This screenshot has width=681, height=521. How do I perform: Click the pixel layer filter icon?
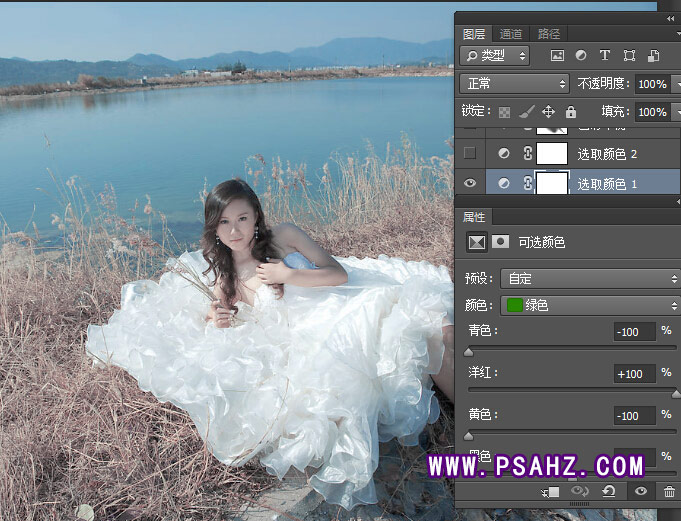pyautogui.click(x=557, y=56)
